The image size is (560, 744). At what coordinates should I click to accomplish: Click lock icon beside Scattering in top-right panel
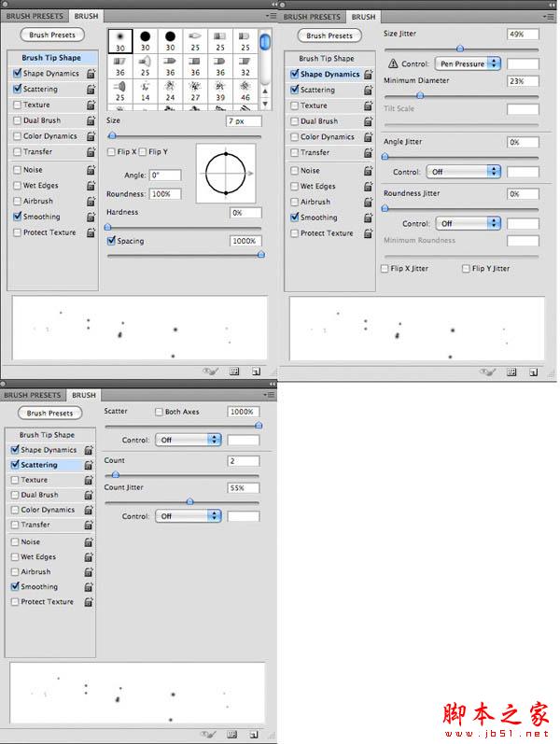[x=369, y=91]
